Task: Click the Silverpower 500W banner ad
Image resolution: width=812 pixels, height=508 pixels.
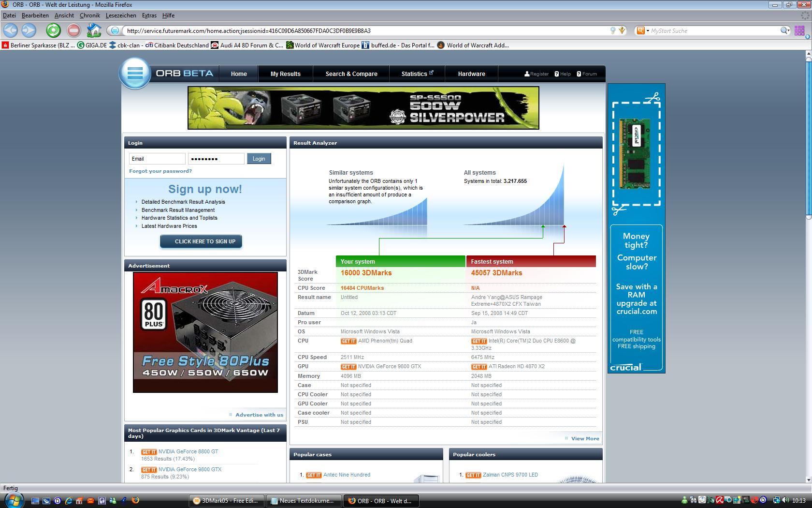Action: [x=363, y=108]
